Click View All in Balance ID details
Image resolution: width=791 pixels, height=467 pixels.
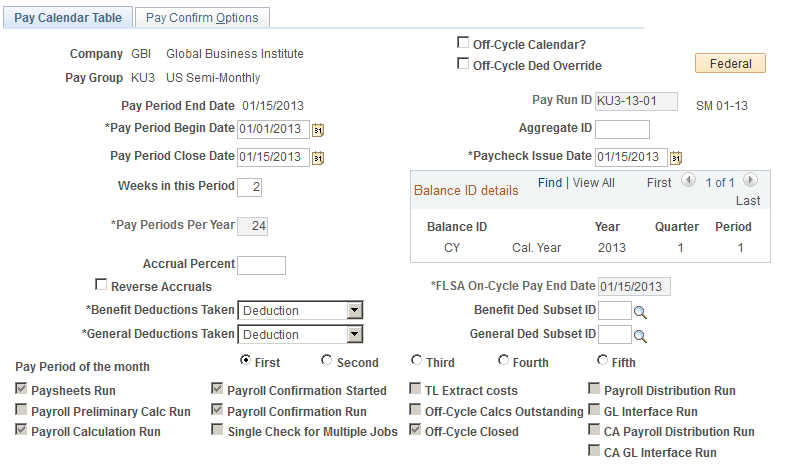pyautogui.click(x=594, y=183)
